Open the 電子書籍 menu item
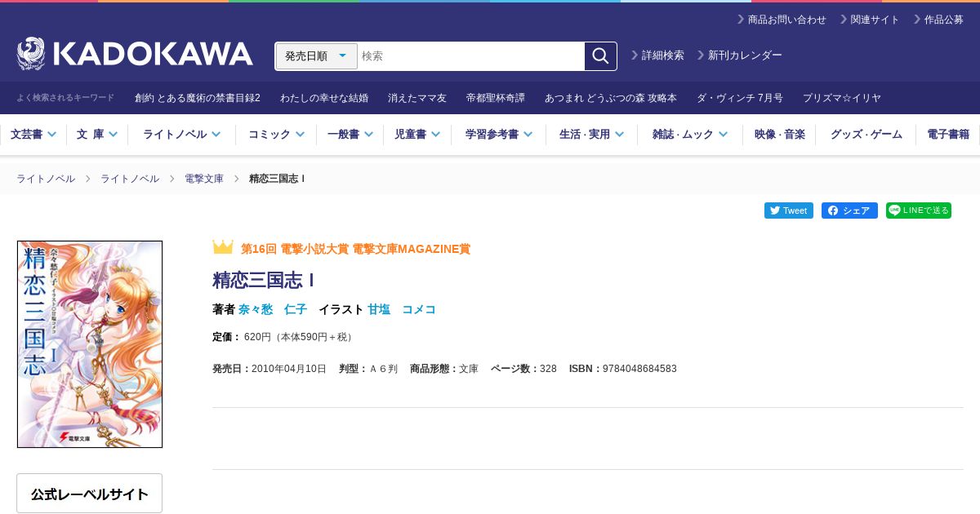 coord(948,135)
